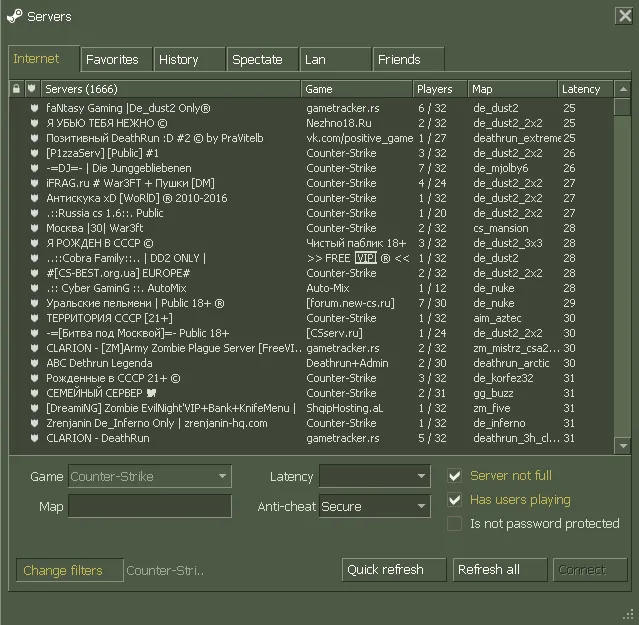Image resolution: width=639 pixels, height=625 pixels.
Task: Click game cell Nezhno18.Ru
Action: 339,123
